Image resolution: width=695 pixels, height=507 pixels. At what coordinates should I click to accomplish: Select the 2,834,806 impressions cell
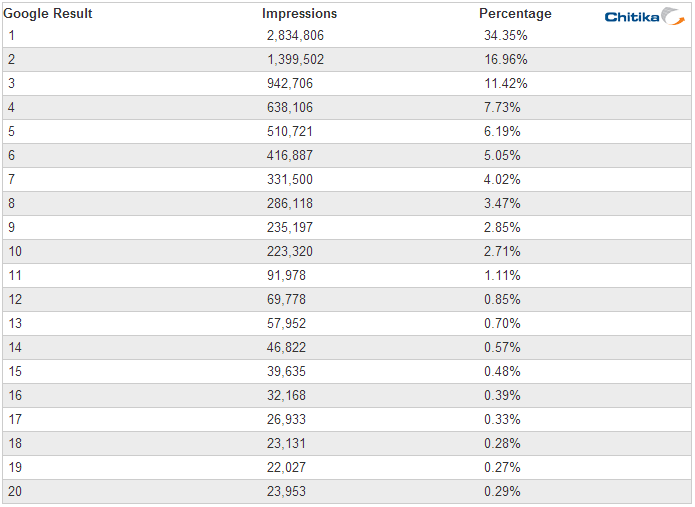point(295,36)
